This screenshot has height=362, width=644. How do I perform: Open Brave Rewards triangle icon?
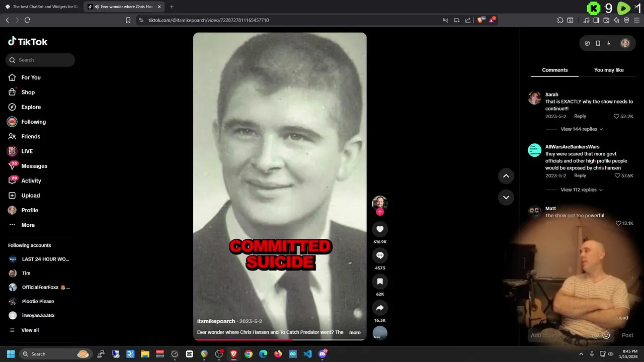492,20
